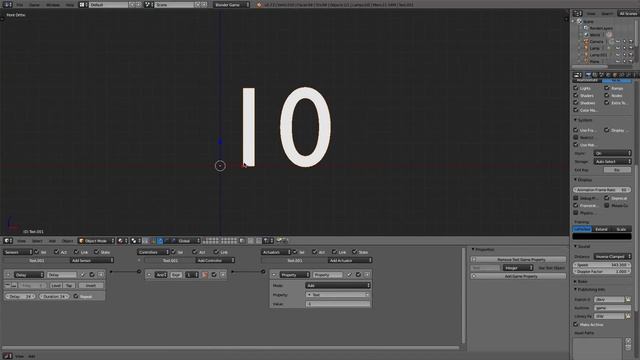Open the Add Actuator dropdown
640x360 pixels.
pyautogui.click(x=350, y=260)
